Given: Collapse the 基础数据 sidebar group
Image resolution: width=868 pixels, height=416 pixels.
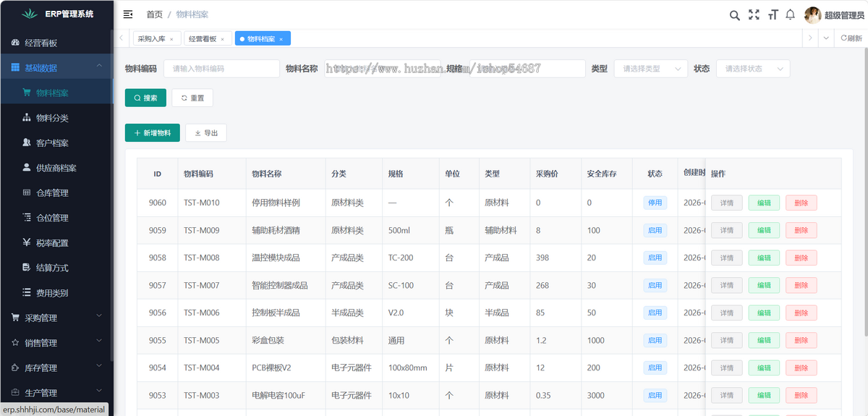Looking at the screenshot, I should click(x=56, y=67).
